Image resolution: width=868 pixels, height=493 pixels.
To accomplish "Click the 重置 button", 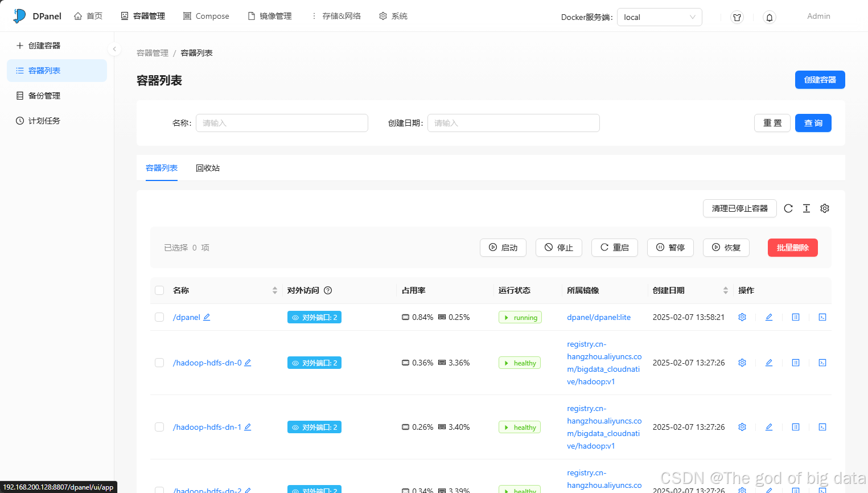I will [772, 123].
